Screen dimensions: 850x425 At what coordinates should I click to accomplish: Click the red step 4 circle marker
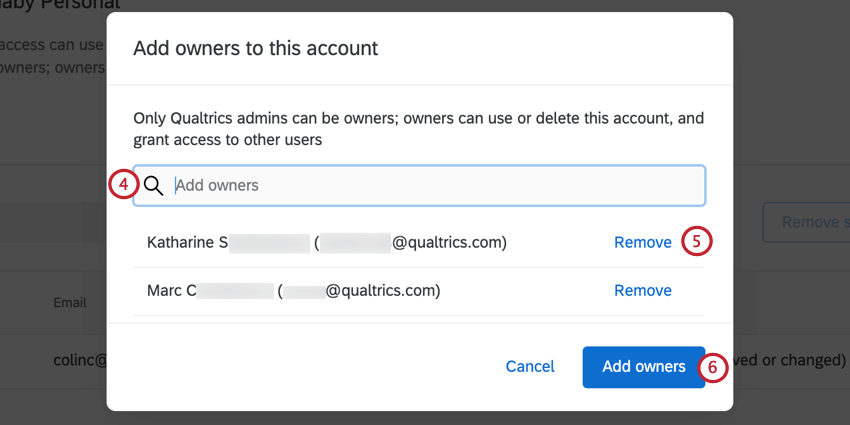click(123, 185)
